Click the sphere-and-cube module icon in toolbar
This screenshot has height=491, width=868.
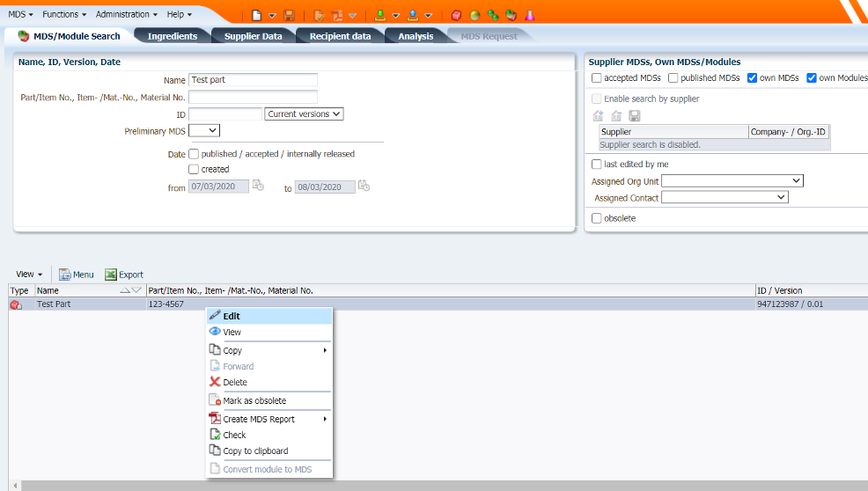coord(511,16)
